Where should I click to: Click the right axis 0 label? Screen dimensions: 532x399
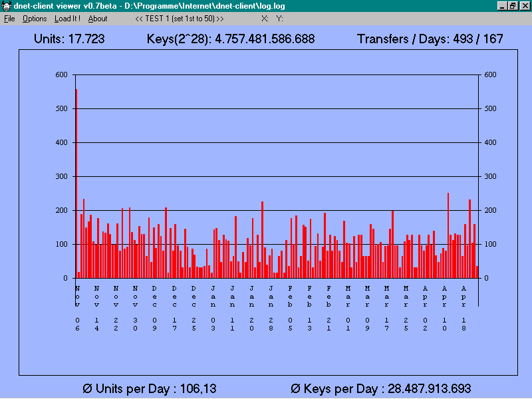coord(486,278)
